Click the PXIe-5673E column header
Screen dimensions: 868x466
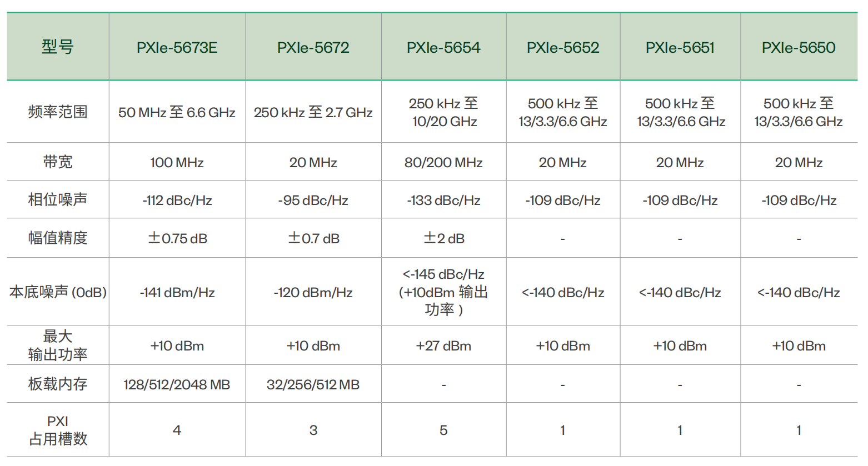[177, 48]
